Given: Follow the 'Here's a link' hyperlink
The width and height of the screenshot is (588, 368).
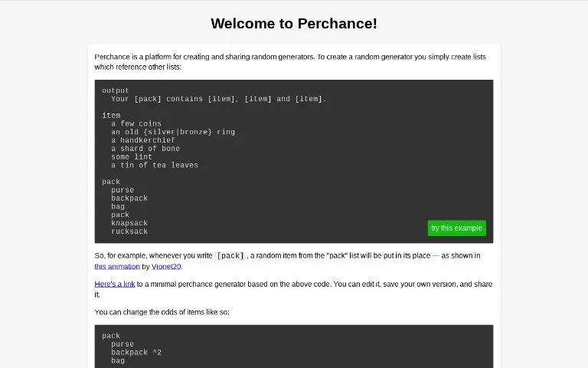Looking at the screenshot, I should 114,284.
